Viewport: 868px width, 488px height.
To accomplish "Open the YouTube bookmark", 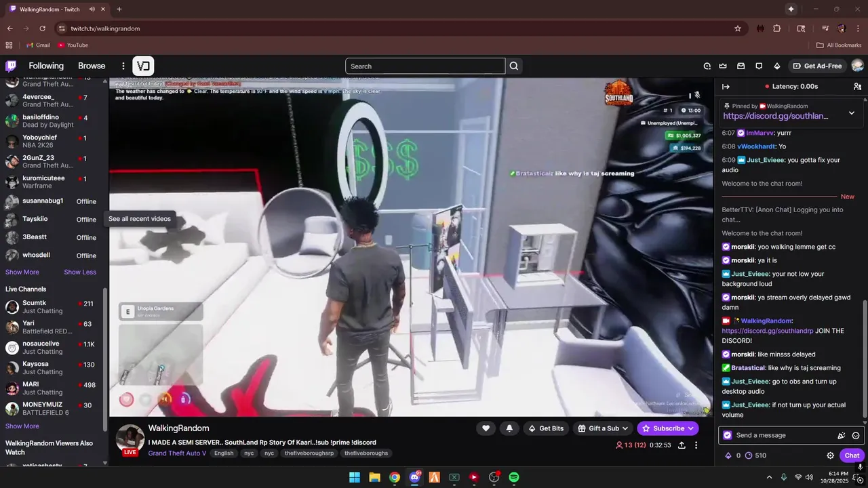I will tap(73, 45).
